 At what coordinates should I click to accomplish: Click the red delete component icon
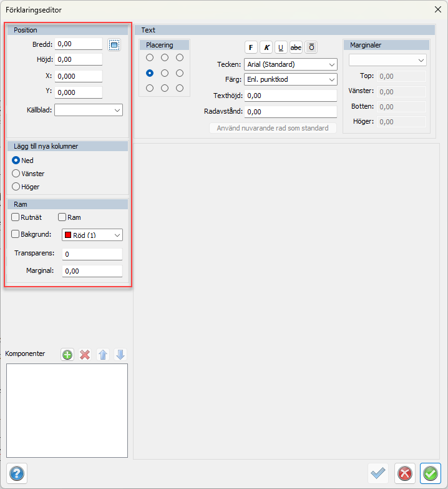tap(85, 355)
